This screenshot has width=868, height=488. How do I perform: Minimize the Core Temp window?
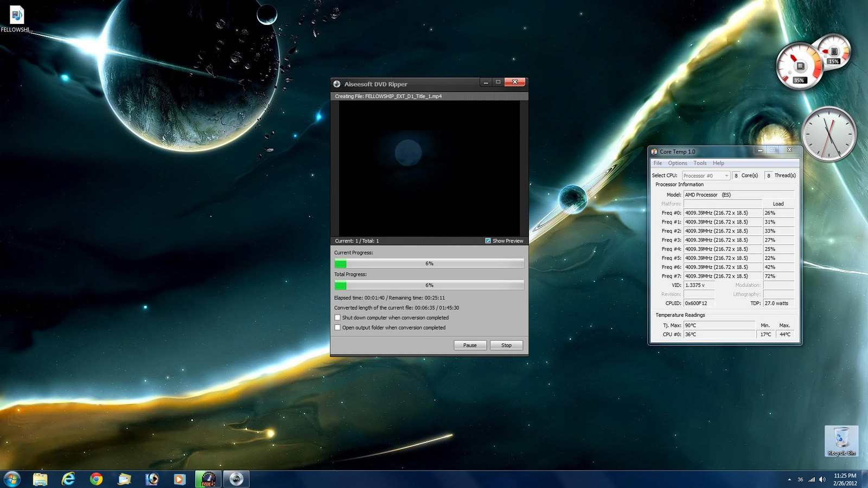[761, 150]
